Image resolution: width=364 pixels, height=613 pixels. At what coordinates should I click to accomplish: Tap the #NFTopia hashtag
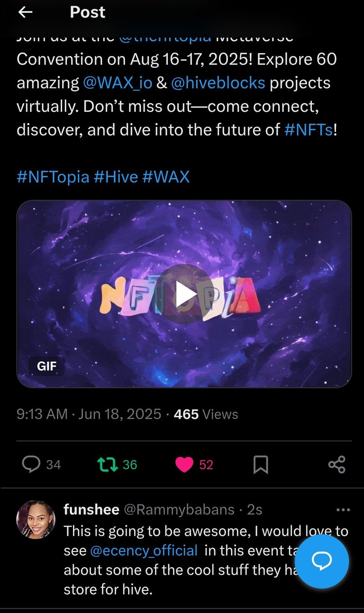click(x=53, y=177)
